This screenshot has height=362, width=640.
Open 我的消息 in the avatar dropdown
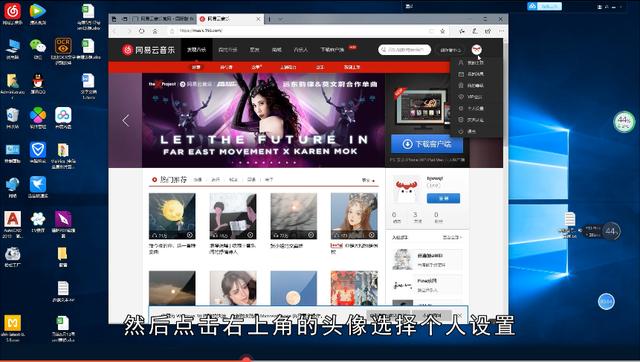point(476,74)
